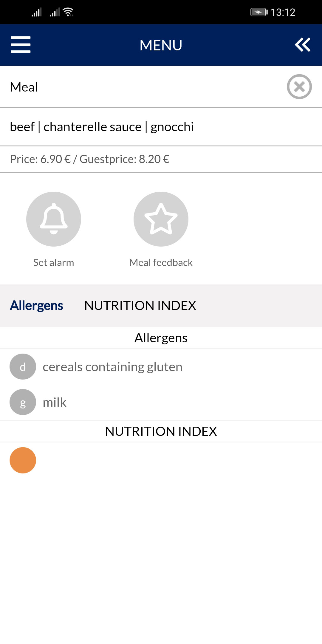Select the milk allergen entry

click(x=55, y=402)
